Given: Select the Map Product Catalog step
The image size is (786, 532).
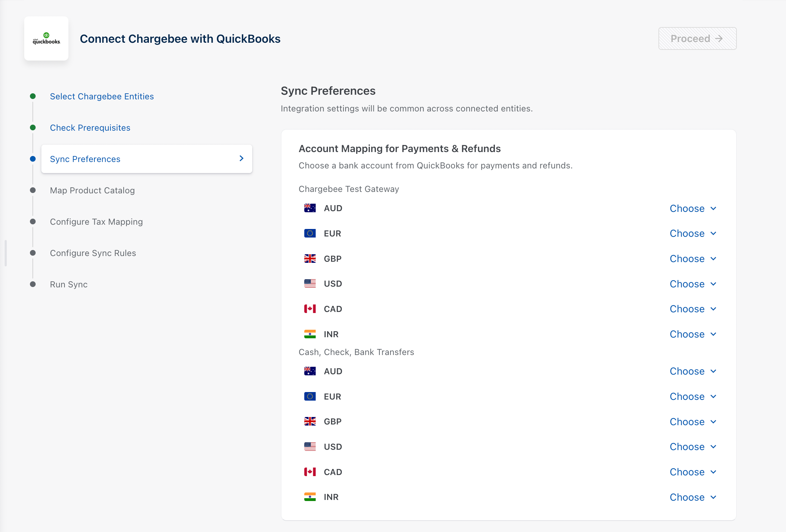Looking at the screenshot, I should tap(92, 191).
